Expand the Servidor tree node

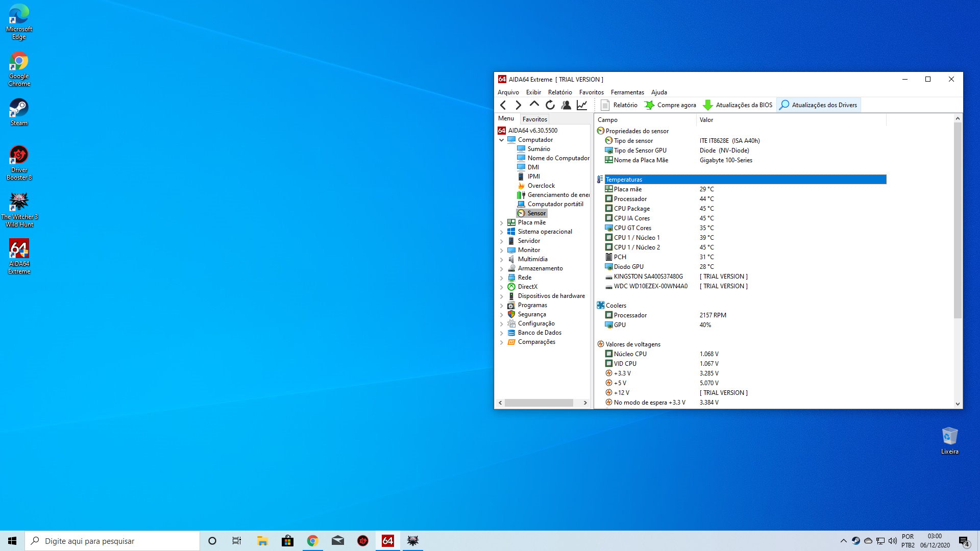501,241
